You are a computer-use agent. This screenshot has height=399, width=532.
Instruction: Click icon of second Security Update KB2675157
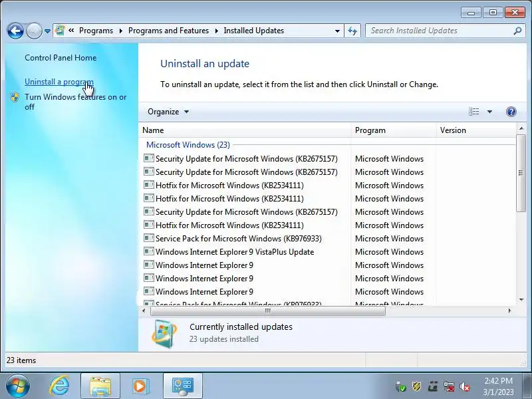click(x=148, y=172)
